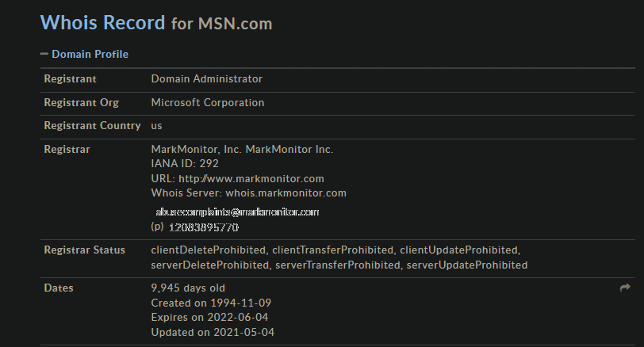
Task: Click 'MarkMonitor, Inc. MarkMonitor Inc.' registrar name
Action: [242, 149]
